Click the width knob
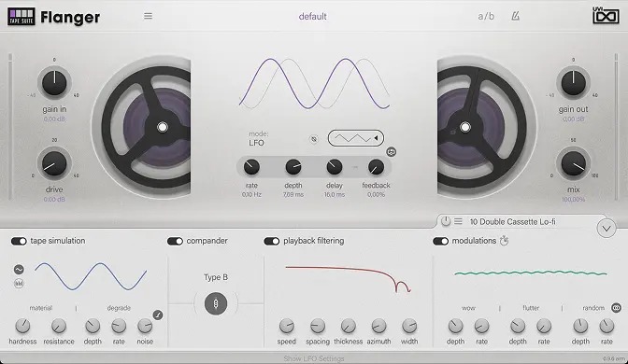 [x=409, y=326]
